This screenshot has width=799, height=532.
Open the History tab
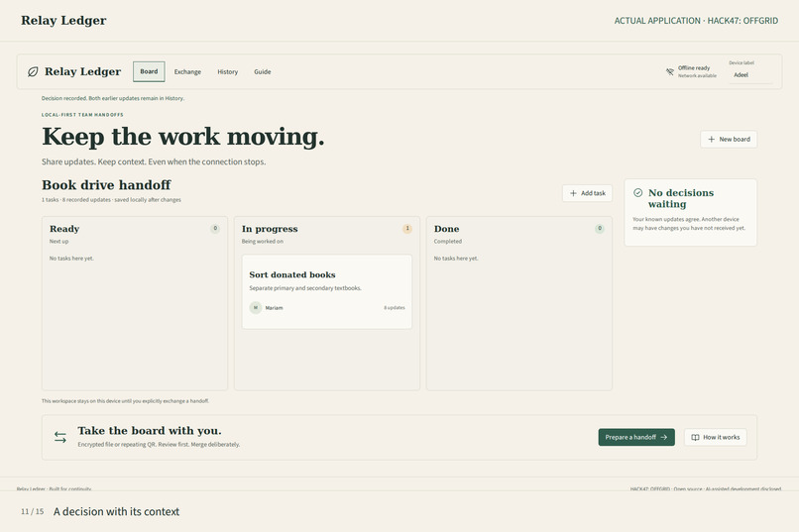coord(227,71)
